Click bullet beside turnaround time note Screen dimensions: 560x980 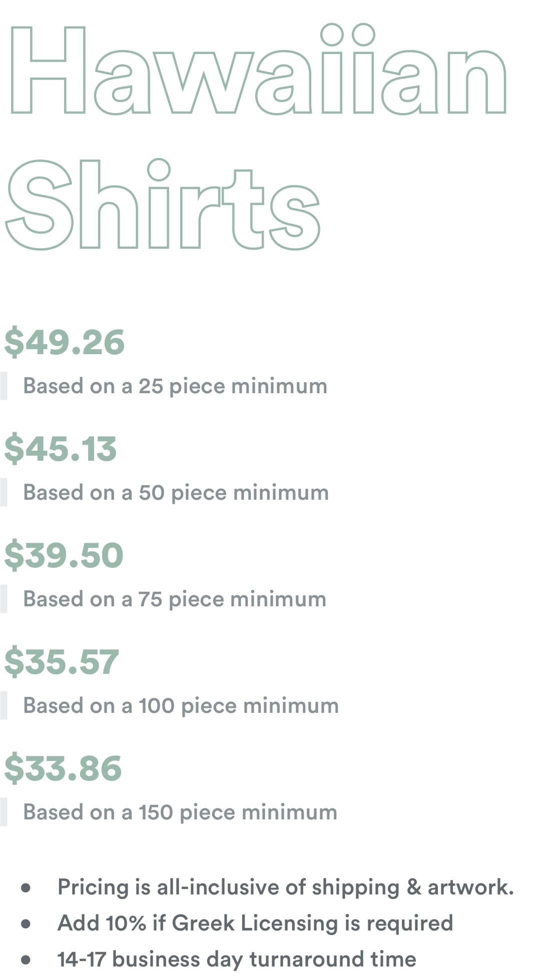[x=26, y=960]
